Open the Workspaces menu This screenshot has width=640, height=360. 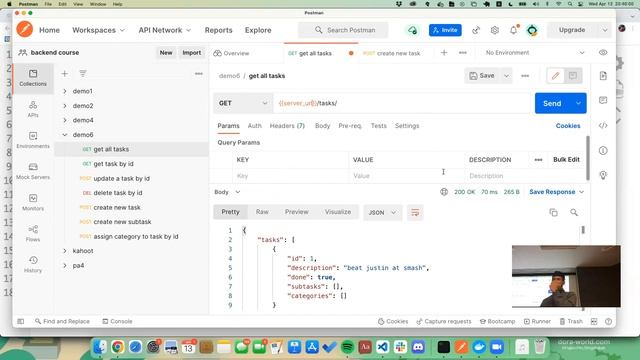click(x=98, y=30)
